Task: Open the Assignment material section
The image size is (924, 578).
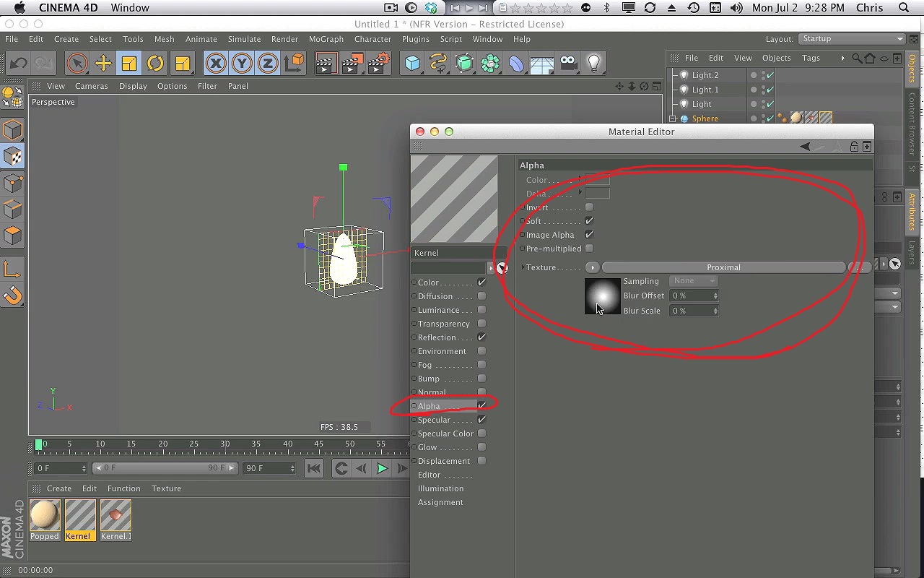Action: (440, 502)
